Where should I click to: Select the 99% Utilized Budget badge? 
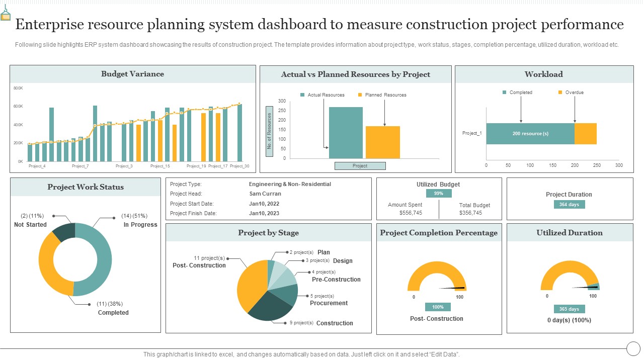click(439, 194)
